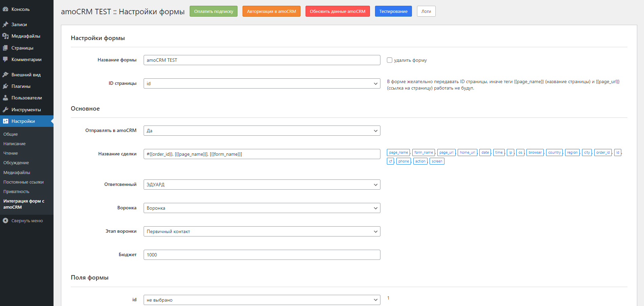Open the Отправлять в amoCRM dropdown
Image resolution: width=644 pixels, height=306 pixels.
pos(262,130)
